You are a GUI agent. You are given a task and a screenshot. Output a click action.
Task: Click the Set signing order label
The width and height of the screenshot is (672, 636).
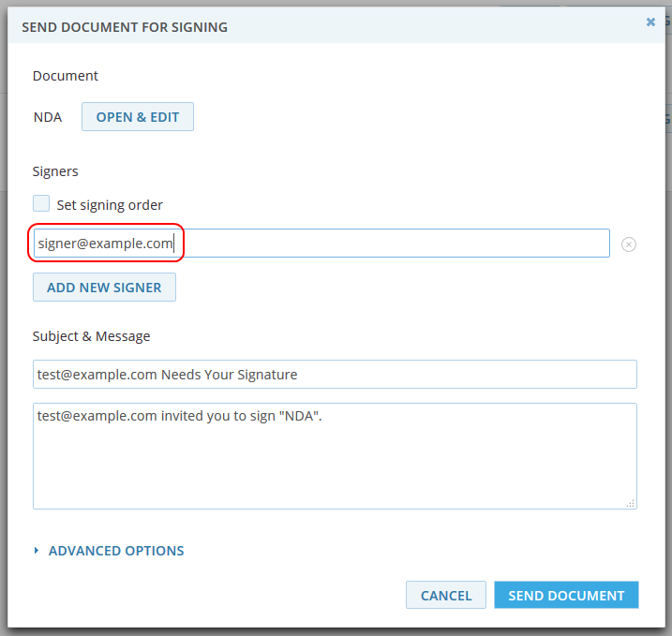point(110,205)
